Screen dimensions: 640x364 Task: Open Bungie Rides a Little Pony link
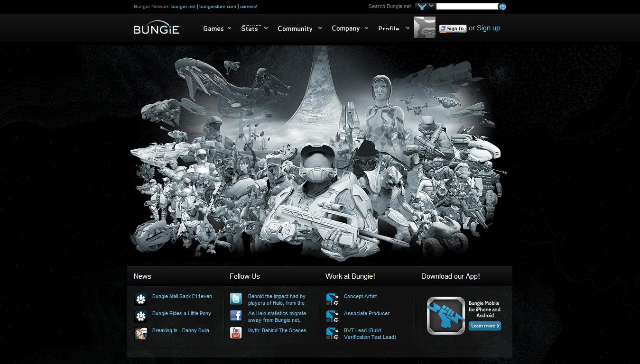182,313
